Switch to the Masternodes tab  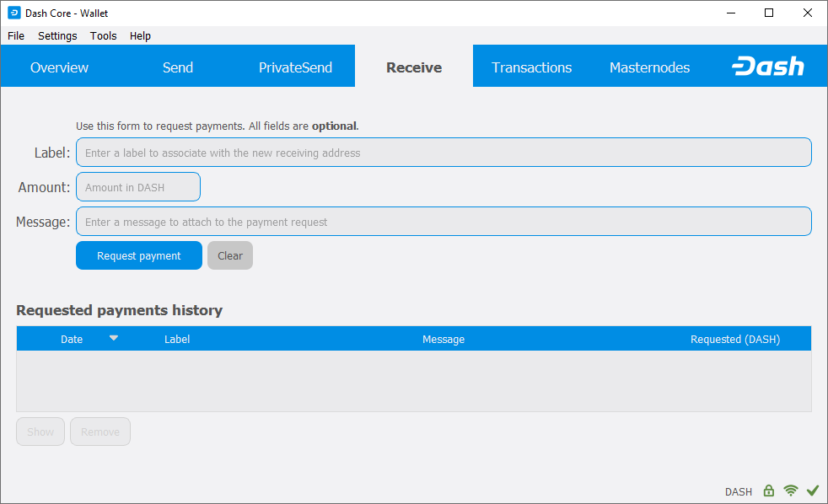(649, 67)
